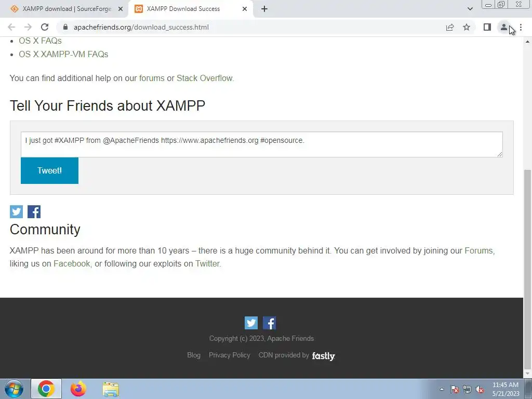This screenshot has width=532, height=399.
Task: Click the padlock site info icon
Action: point(65,27)
